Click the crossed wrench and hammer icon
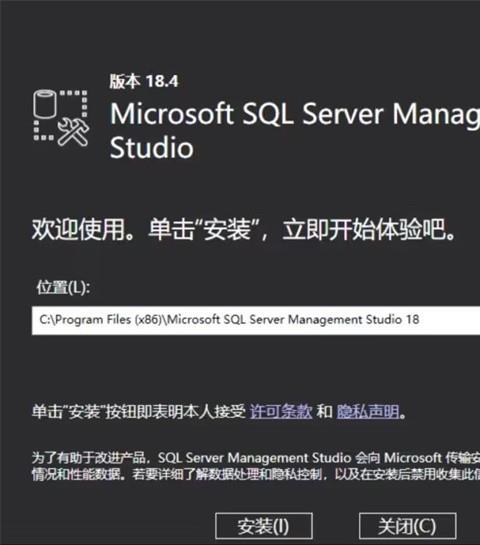 tap(73, 132)
